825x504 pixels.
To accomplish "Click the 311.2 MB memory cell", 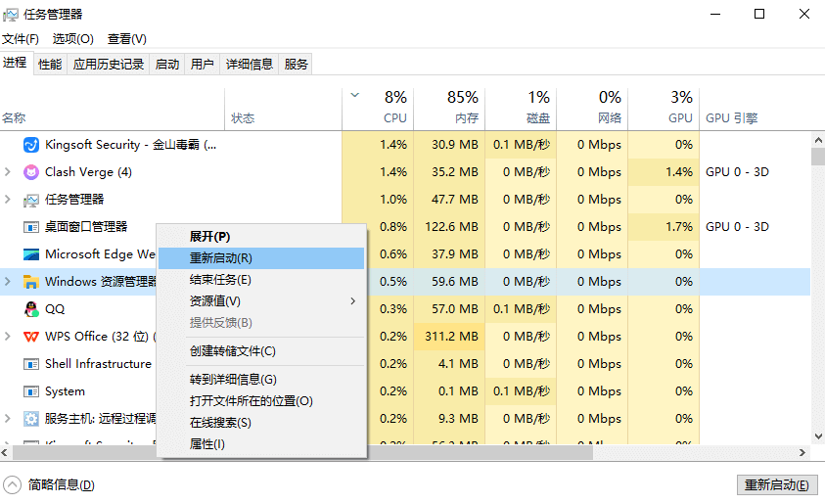I will (449, 337).
